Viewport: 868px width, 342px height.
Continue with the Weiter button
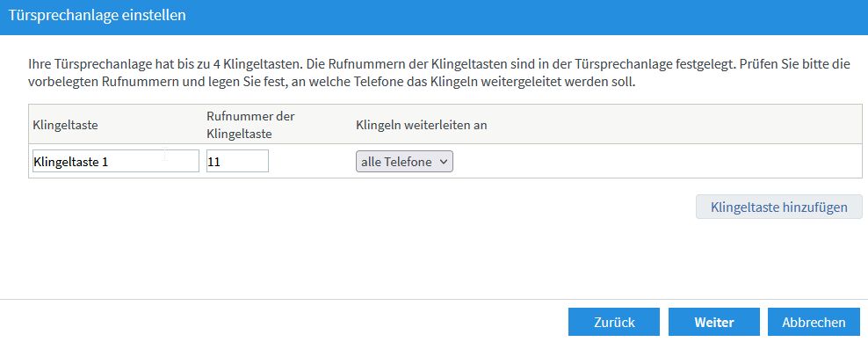point(714,322)
